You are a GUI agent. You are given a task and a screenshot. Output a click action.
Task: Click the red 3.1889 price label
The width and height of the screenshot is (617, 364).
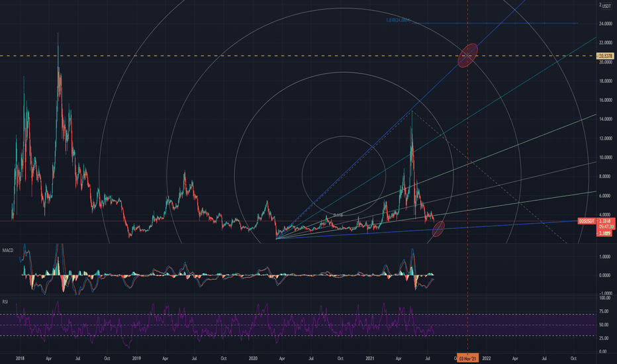coord(605,234)
